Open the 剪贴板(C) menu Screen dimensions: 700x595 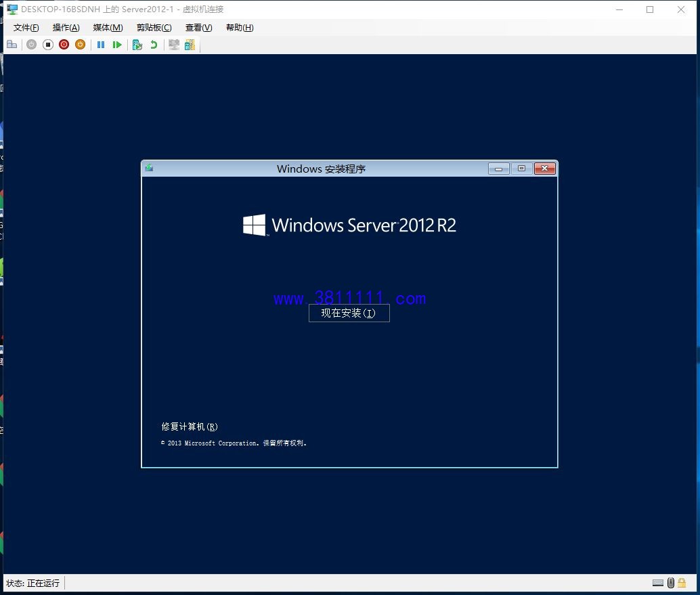tap(154, 28)
